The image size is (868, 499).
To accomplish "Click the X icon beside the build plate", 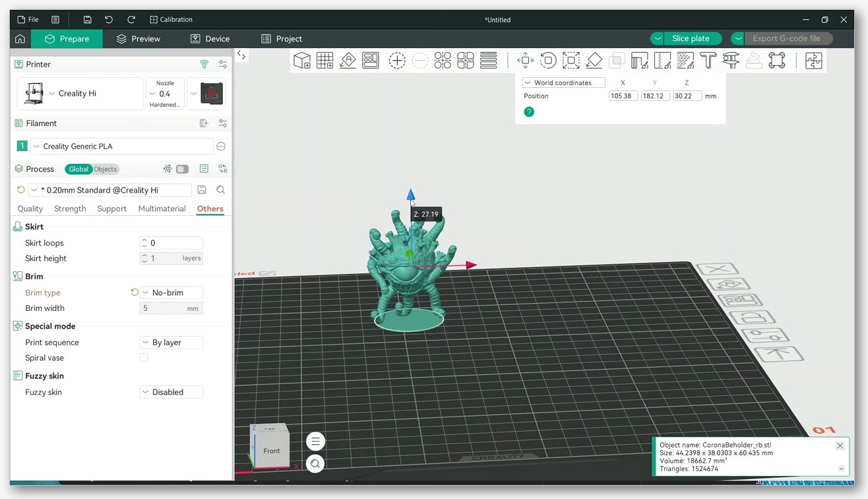I will [718, 269].
